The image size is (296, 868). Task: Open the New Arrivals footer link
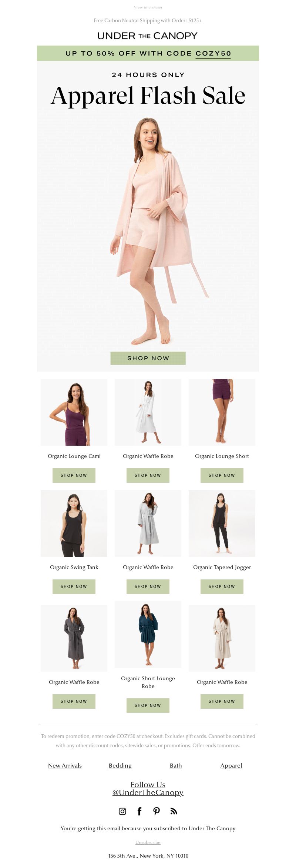[x=65, y=765]
